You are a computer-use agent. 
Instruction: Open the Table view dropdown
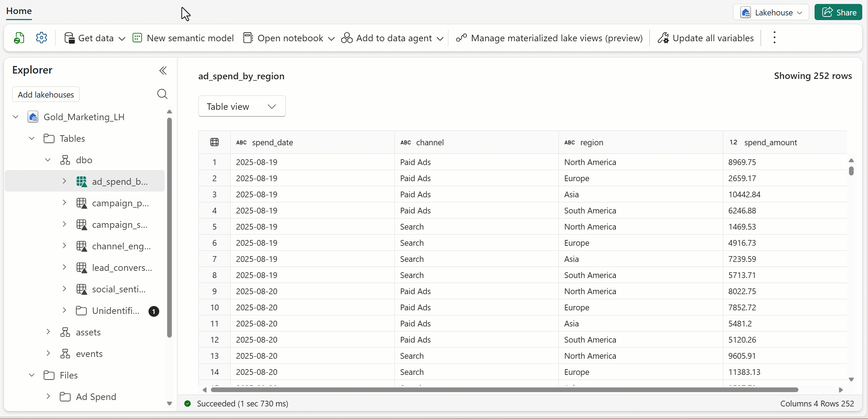pyautogui.click(x=242, y=106)
